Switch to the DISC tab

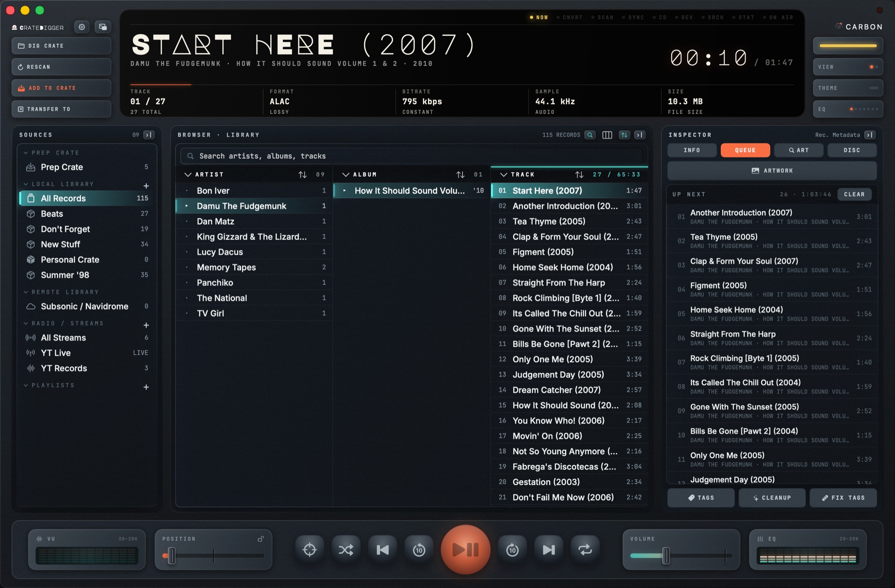(x=852, y=150)
